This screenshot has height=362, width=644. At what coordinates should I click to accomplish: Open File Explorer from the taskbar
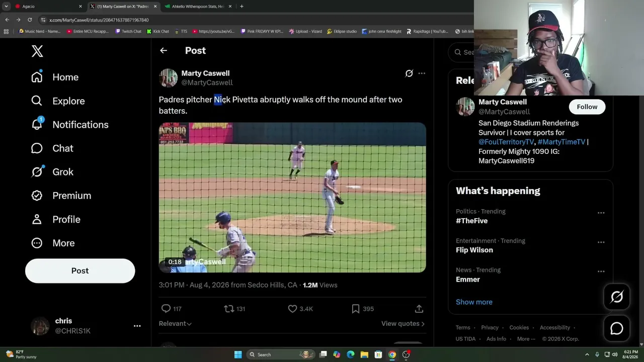coord(364,354)
